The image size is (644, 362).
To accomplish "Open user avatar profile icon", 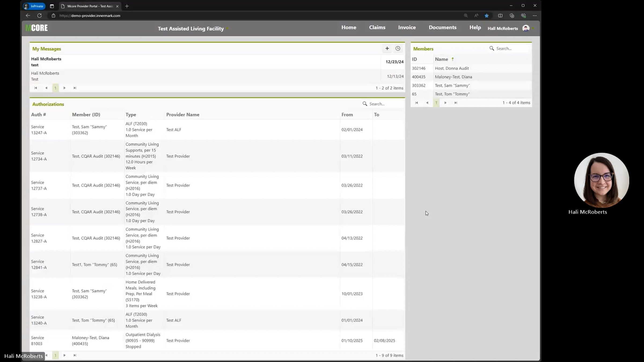I will (526, 28).
